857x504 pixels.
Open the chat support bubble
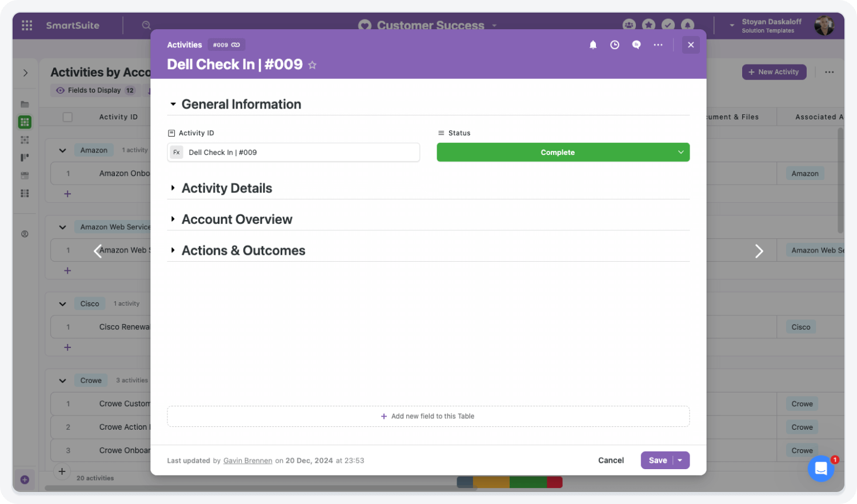821,469
